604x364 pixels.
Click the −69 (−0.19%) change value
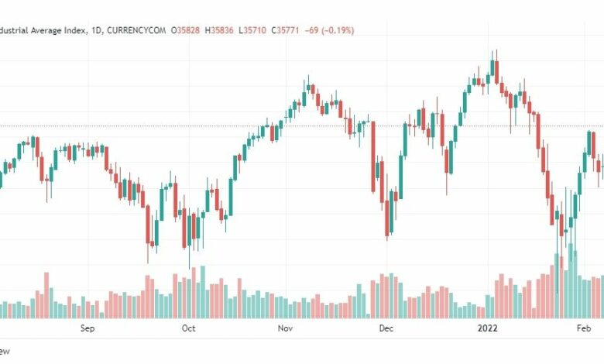point(329,30)
